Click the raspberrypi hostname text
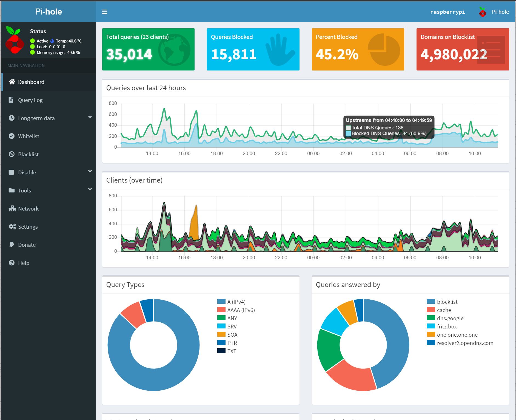 (447, 12)
